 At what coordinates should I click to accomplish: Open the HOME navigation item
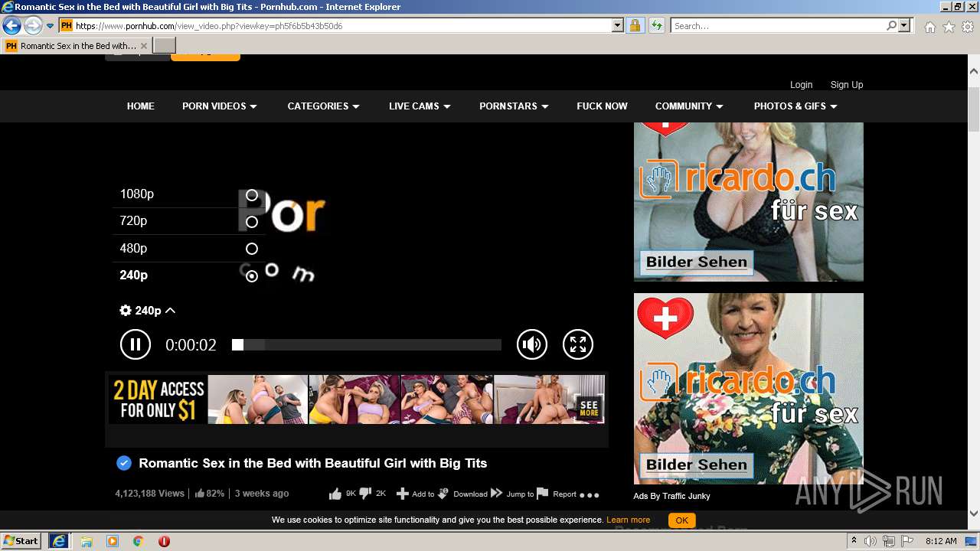[x=141, y=106]
